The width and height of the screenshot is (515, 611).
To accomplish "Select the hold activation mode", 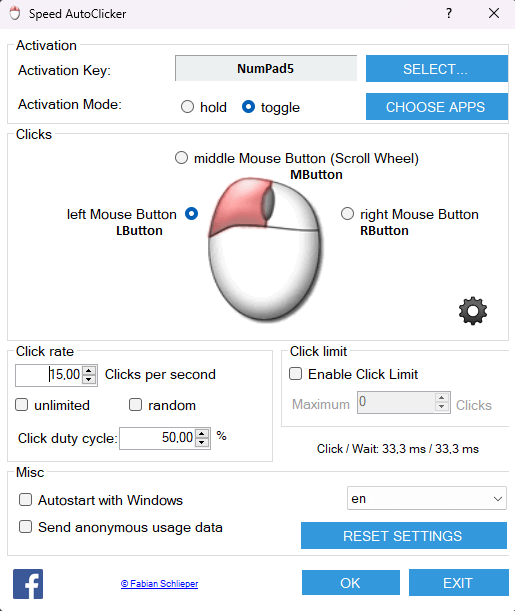I will pyautogui.click(x=187, y=107).
